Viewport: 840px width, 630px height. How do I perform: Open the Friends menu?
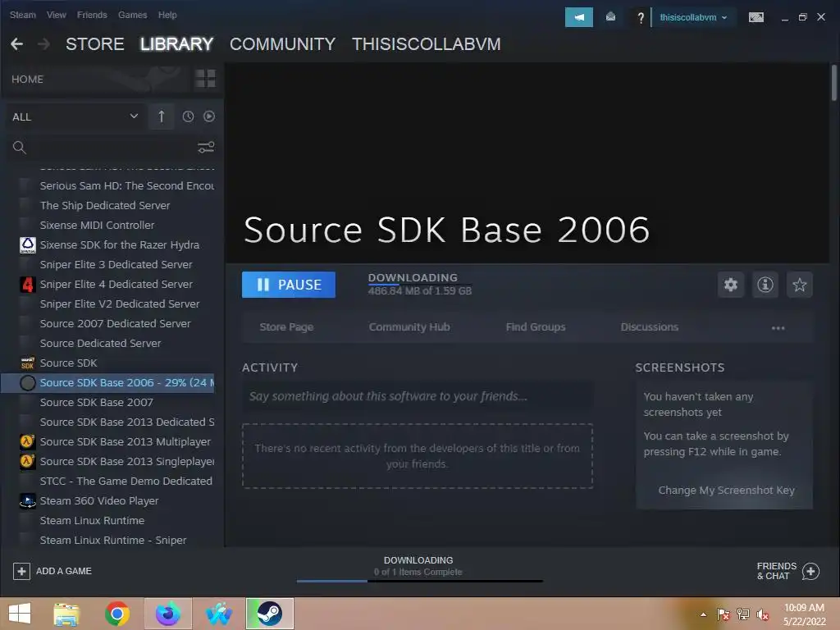92,15
